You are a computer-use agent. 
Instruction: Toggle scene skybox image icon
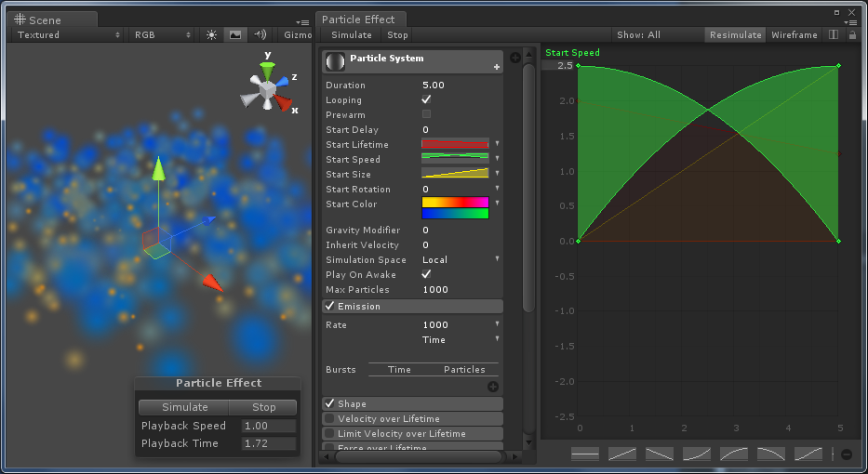pos(235,34)
